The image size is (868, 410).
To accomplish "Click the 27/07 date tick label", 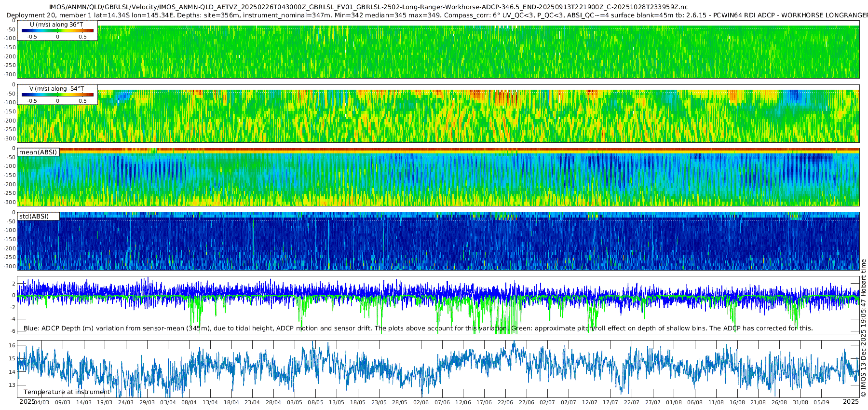I will [x=653, y=402].
